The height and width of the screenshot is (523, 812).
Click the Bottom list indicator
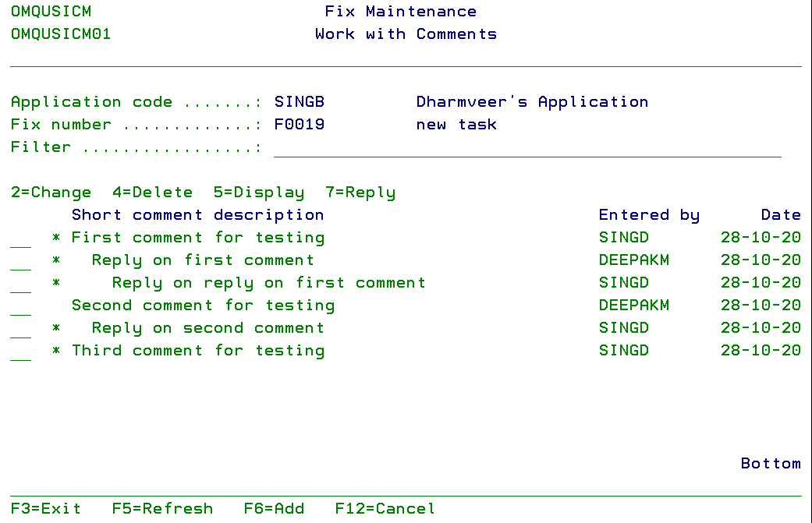click(x=771, y=464)
